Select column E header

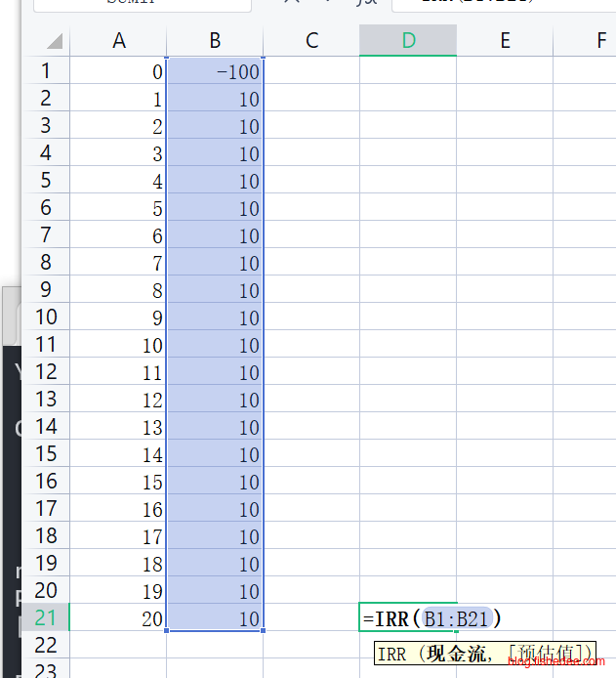tap(505, 40)
